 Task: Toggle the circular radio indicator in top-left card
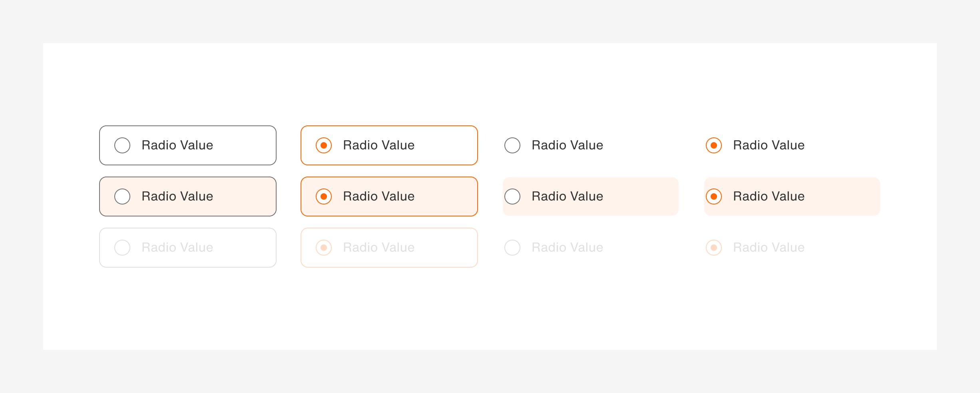(x=122, y=145)
